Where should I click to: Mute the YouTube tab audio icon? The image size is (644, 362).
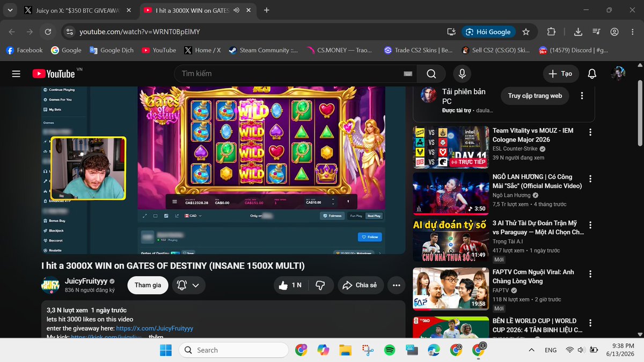click(237, 10)
